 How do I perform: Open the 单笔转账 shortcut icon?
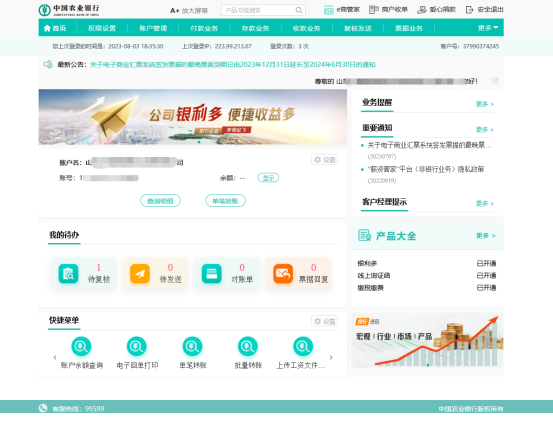tap(192, 347)
